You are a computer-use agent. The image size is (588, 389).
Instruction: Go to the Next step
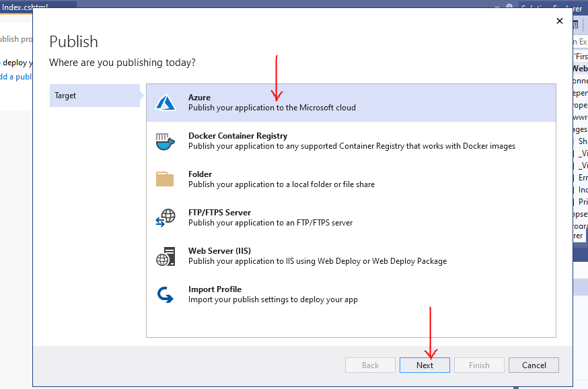click(425, 365)
